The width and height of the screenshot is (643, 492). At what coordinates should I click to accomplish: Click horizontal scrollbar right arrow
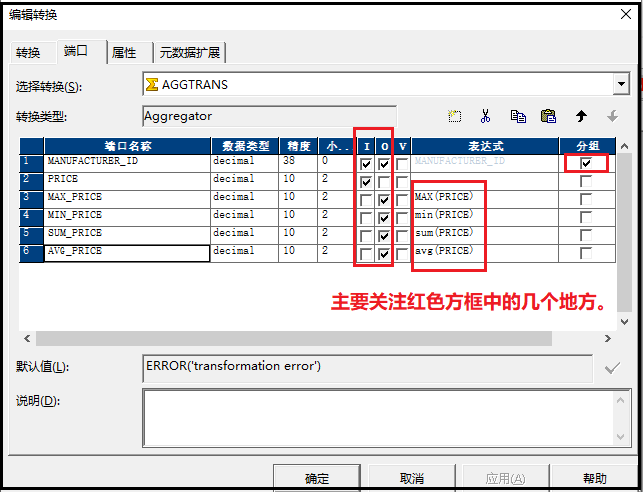point(607,339)
